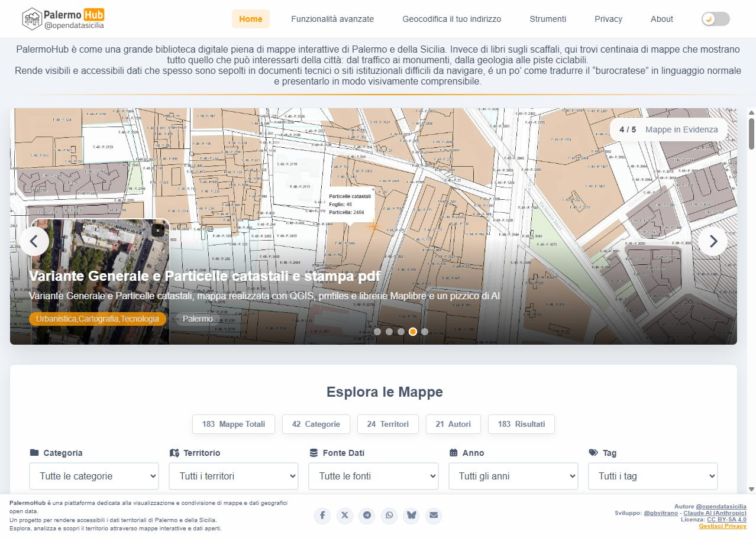Select 'Funzionalità avanzate' in the navigation
This screenshot has width=756, height=538.
[x=332, y=18]
